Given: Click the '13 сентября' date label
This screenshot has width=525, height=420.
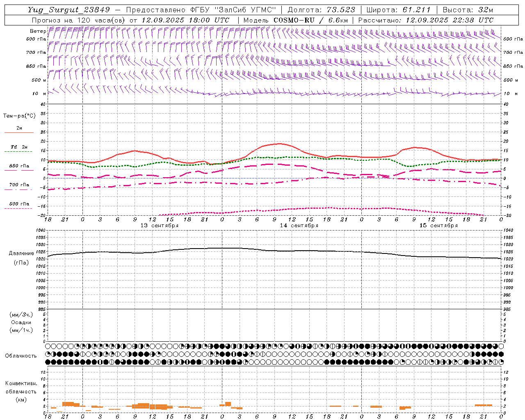Looking at the screenshot, I should (160, 226).
